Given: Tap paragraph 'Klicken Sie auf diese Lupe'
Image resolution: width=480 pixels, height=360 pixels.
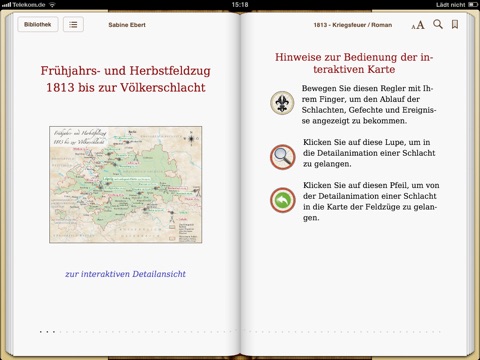Looking at the screenshot, I should (369, 153).
